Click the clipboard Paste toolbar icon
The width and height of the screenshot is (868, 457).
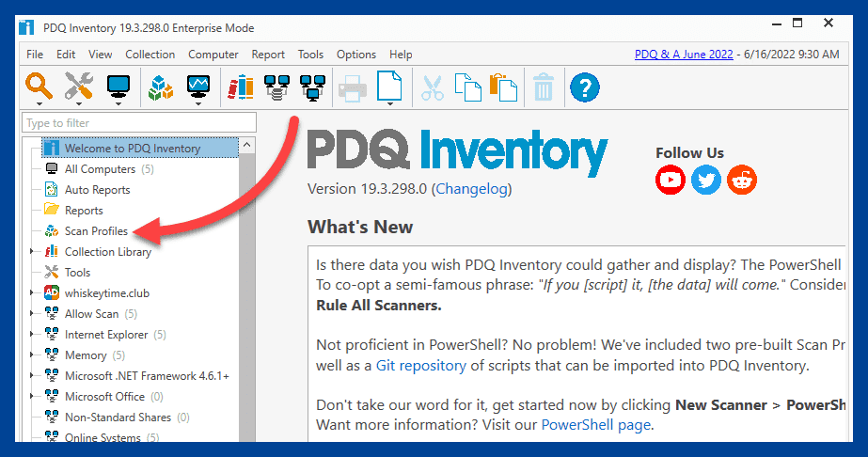[503, 88]
